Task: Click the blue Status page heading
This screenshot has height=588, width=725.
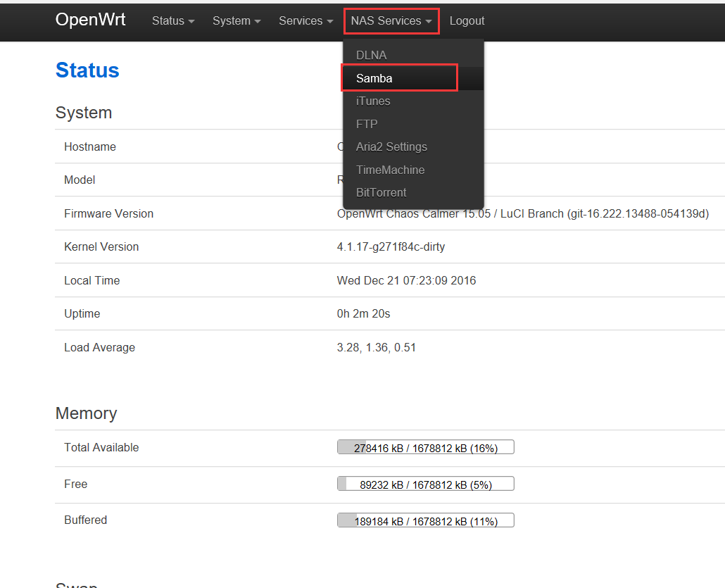Action: coord(87,70)
